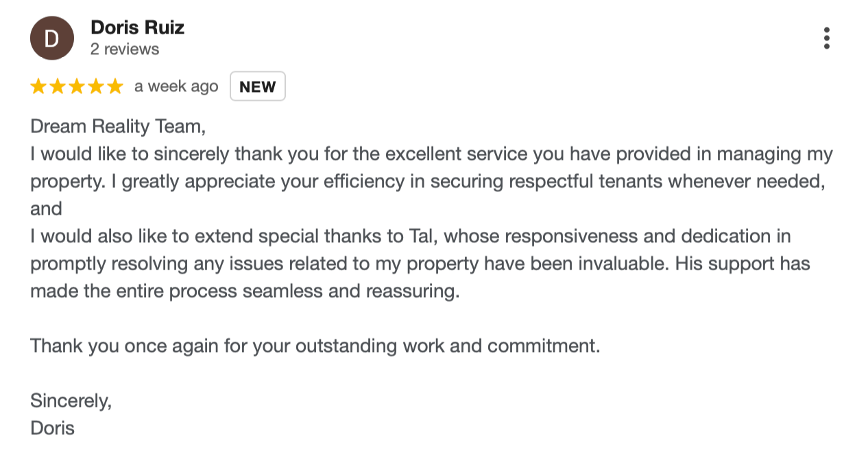Select the first gold rating star

click(38, 86)
